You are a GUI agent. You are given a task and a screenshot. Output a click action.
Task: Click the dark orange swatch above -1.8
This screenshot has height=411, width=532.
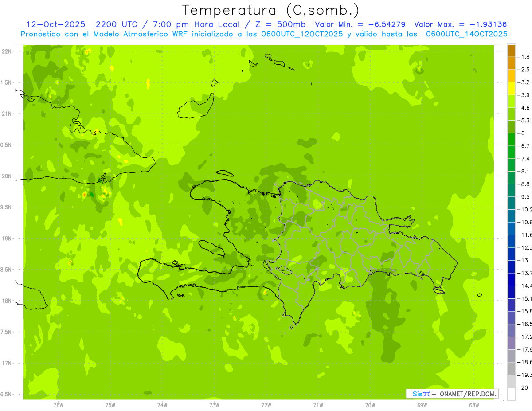[511, 50]
